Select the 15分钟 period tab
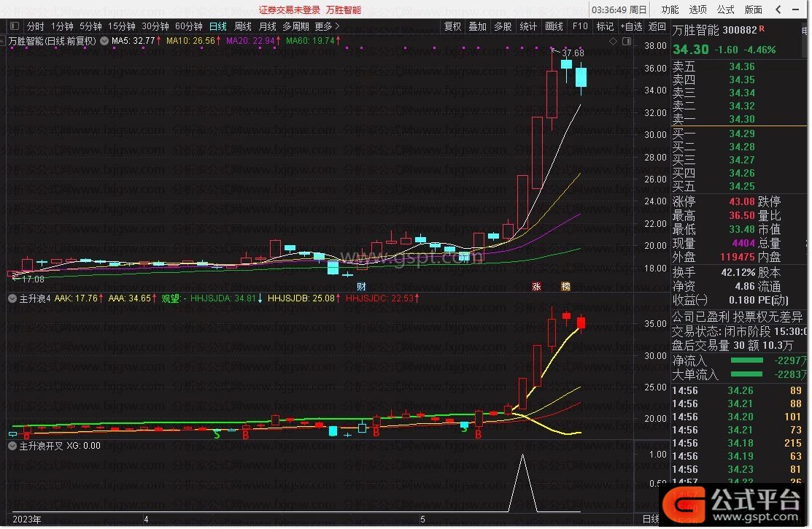 (122, 26)
